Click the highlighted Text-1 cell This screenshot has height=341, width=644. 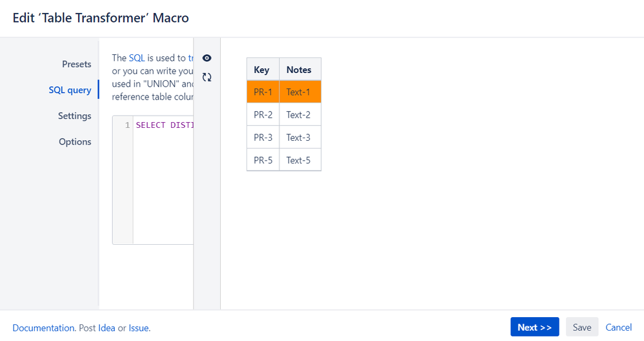tap(300, 92)
